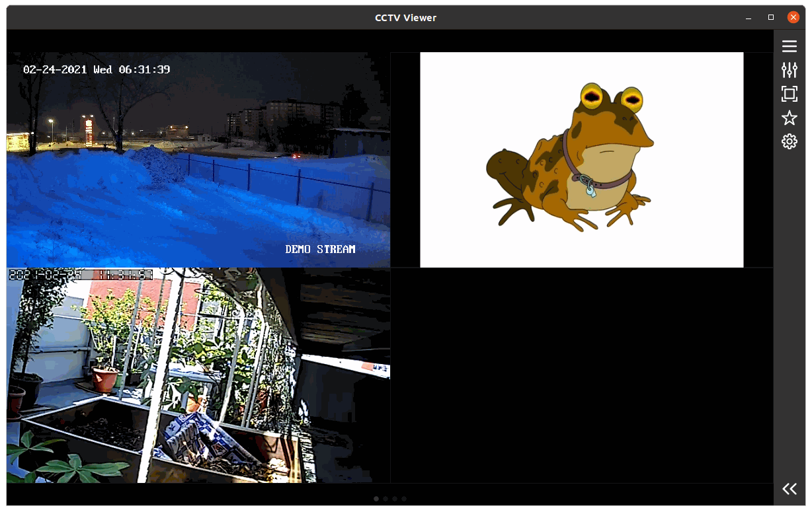Select the greenhouse garden camera stream

click(x=198, y=375)
